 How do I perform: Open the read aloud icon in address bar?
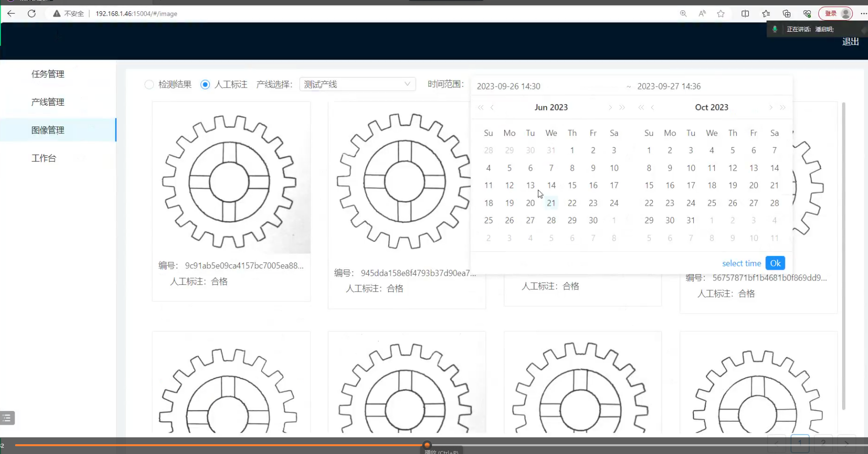click(x=702, y=14)
